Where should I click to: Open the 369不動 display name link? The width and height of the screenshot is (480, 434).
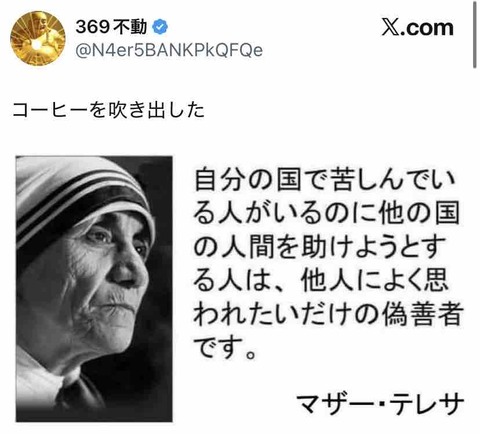(111, 27)
